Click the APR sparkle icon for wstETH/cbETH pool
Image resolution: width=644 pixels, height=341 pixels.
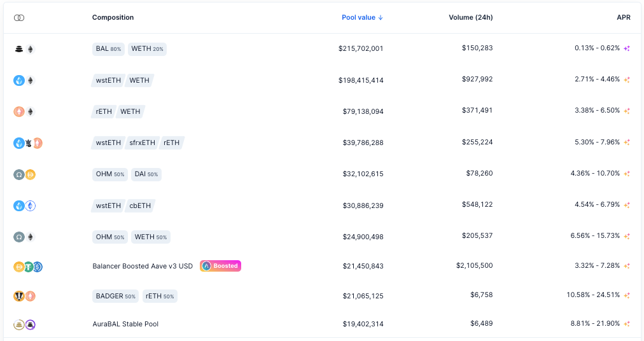[x=627, y=205]
